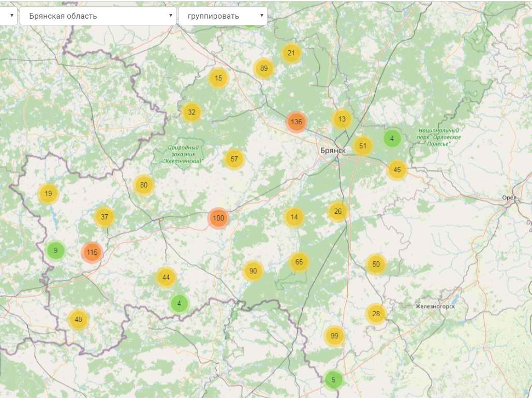
Task: Click the yellow cluster marker 89
Action: pos(264,68)
